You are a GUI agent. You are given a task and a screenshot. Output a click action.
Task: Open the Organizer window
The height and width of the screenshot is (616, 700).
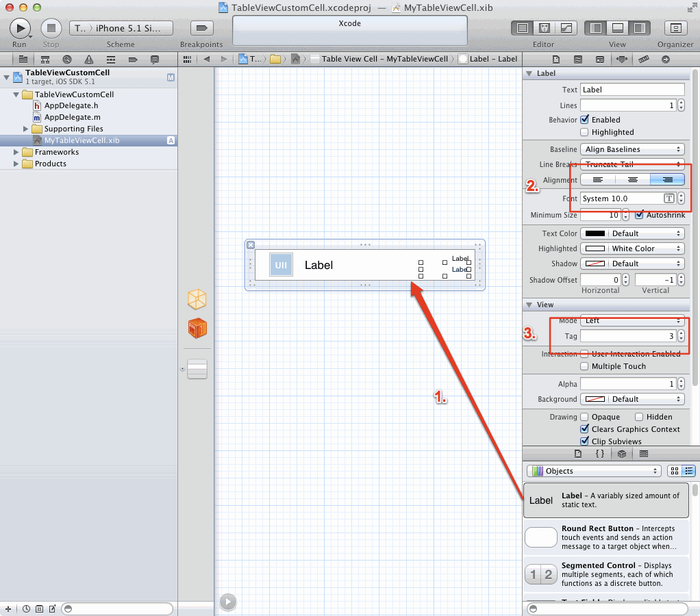[675, 28]
